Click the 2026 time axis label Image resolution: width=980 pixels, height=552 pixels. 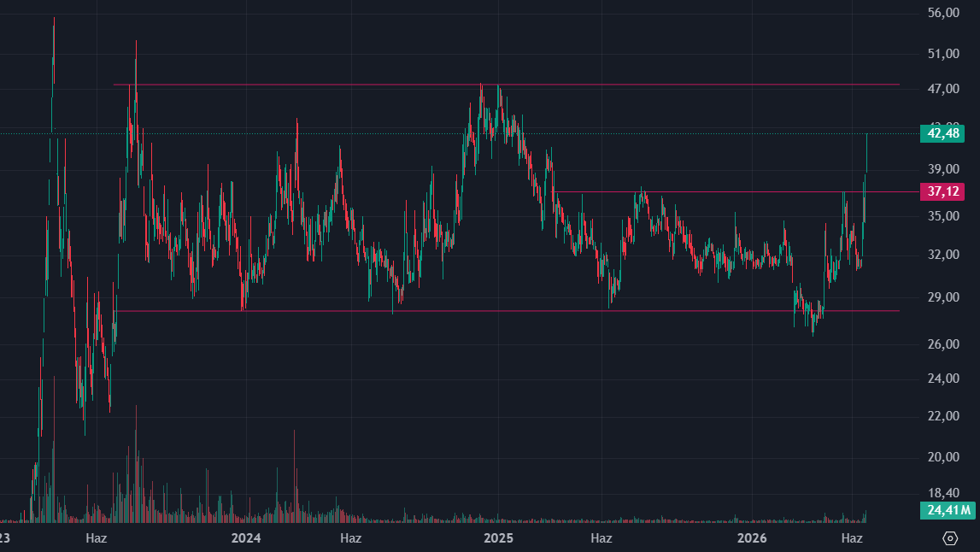point(752,538)
